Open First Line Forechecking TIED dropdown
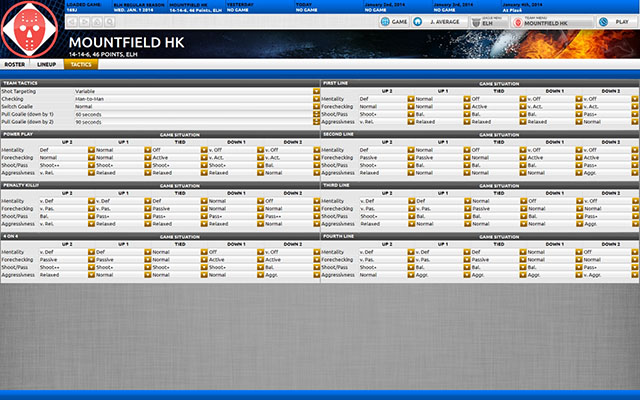Viewport: 640px width, 400px height. click(523, 107)
